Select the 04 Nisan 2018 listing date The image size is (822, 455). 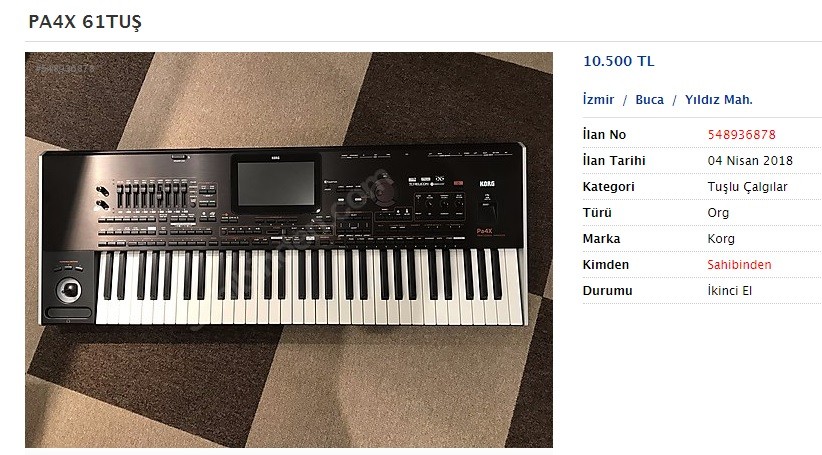(750, 161)
